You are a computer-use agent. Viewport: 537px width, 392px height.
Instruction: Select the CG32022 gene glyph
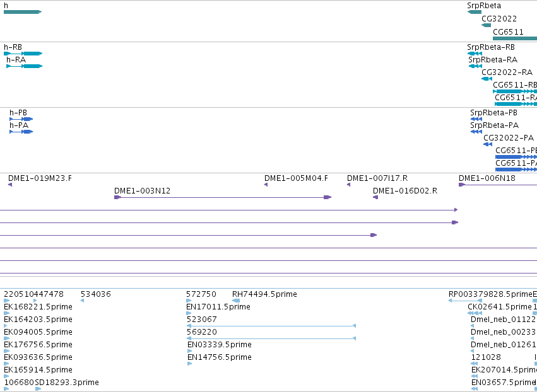click(486, 25)
